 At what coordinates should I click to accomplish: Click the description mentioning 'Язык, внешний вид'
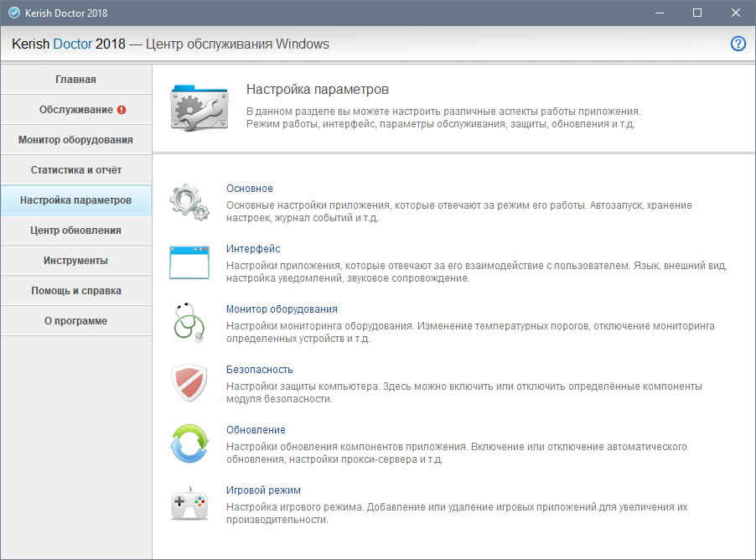476,272
